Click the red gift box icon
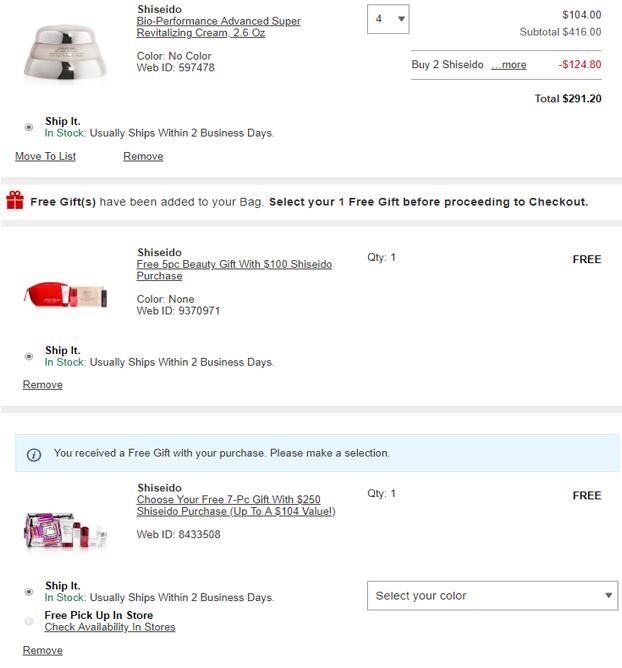 click(14, 201)
